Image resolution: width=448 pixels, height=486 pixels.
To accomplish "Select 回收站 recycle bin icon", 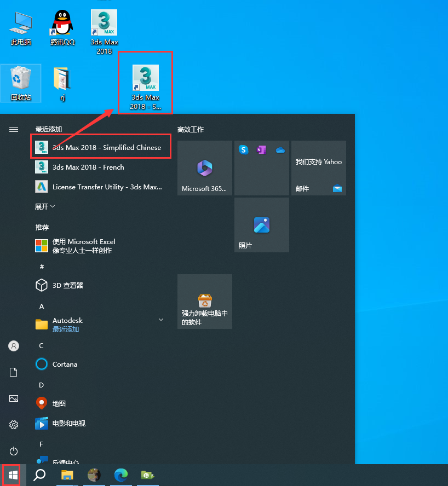I will click(21, 83).
